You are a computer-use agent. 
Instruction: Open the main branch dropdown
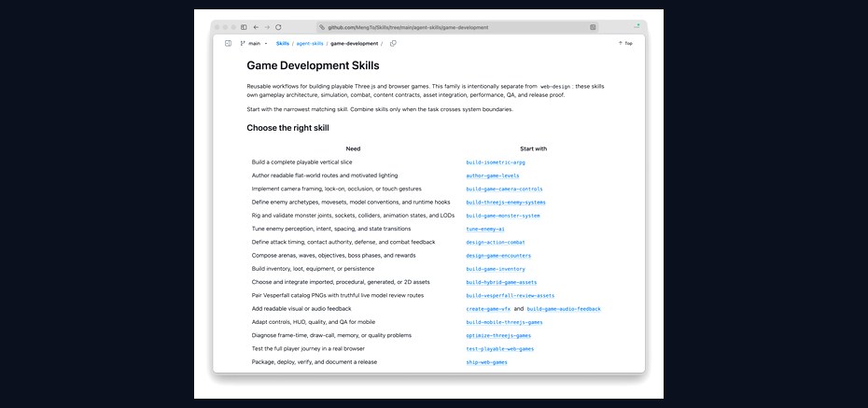click(x=254, y=43)
